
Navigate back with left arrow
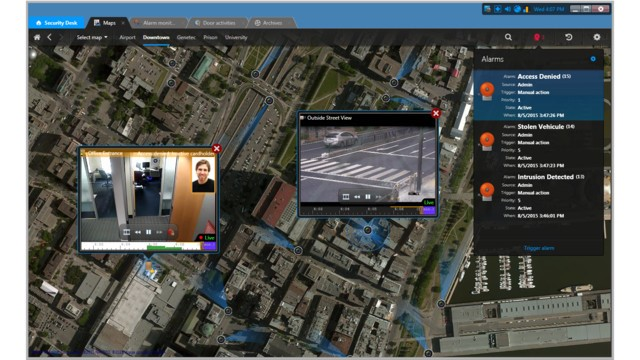pyautogui.click(x=49, y=37)
